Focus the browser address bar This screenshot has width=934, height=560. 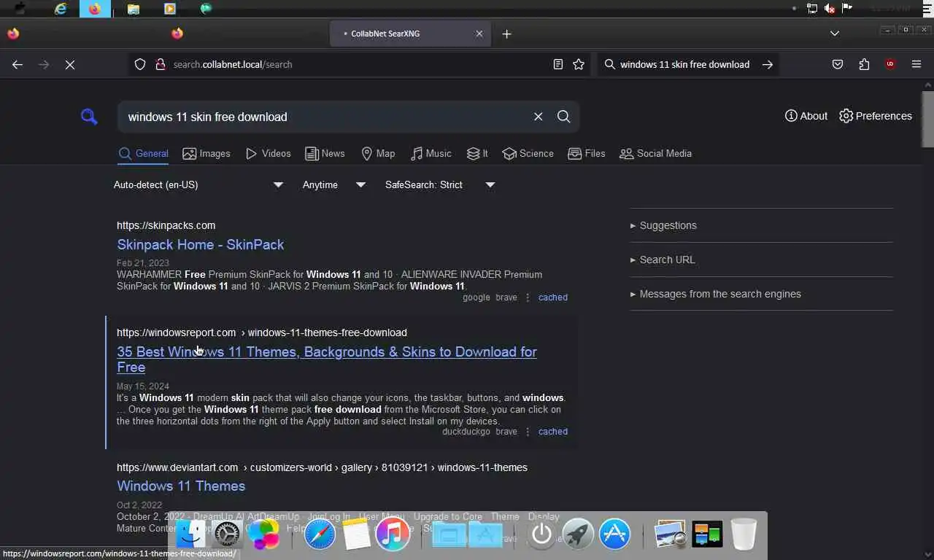point(358,64)
